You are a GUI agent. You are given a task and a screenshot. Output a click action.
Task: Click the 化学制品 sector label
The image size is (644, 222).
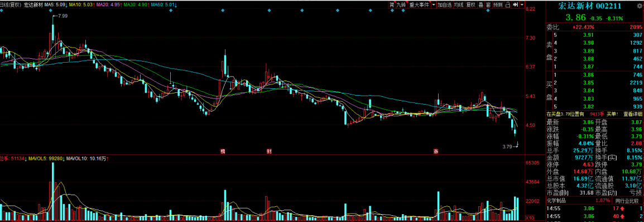pyautogui.click(x=556, y=201)
